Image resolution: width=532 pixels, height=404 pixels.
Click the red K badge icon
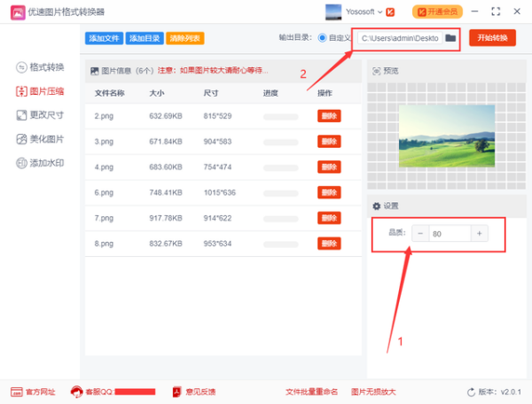pyautogui.click(x=390, y=12)
